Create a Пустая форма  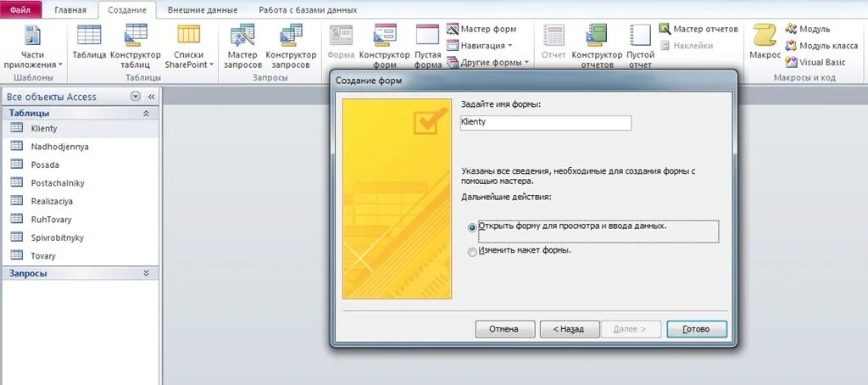(427, 46)
